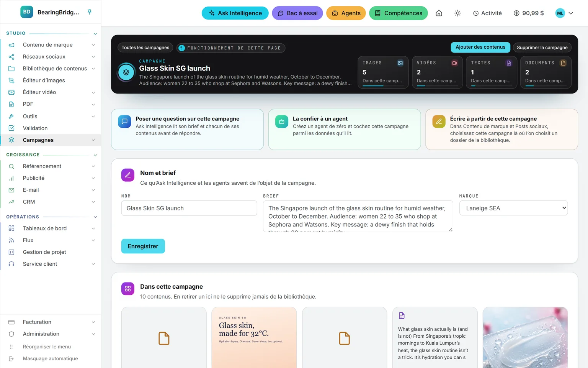Switch to the Compétences tab
This screenshot has width=588, height=368.
pos(399,13)
